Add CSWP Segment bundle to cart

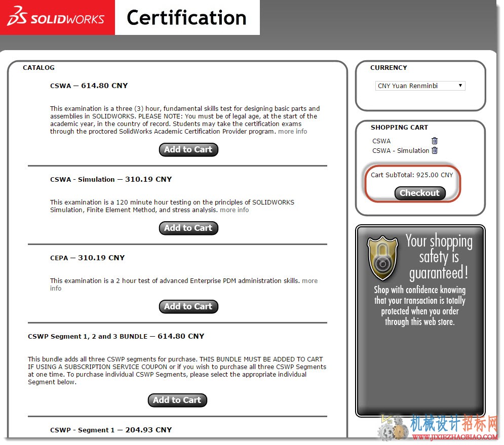177,400
